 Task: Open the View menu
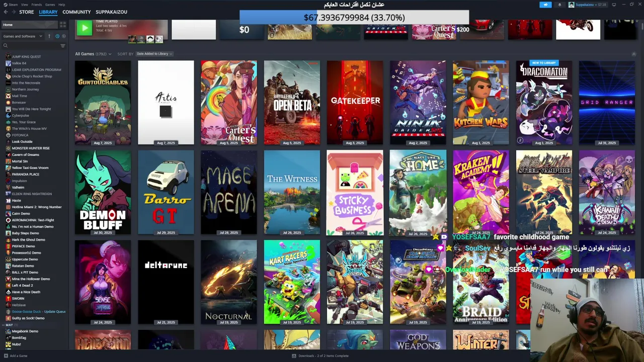[25, 5]
